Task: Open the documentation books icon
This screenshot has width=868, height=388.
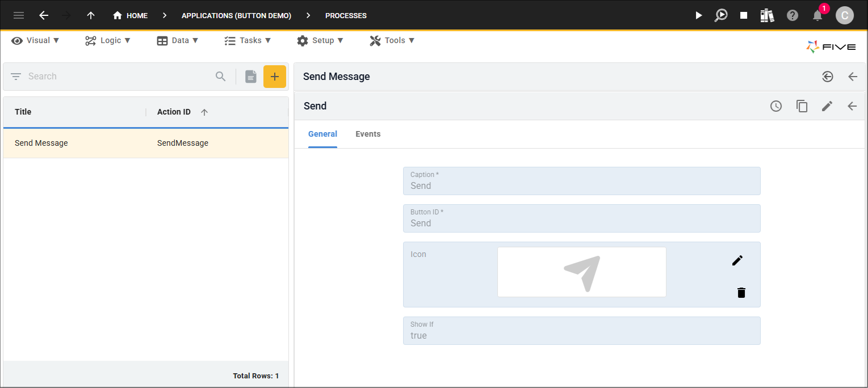Action: pyautogui.click(x=768, y=15)
